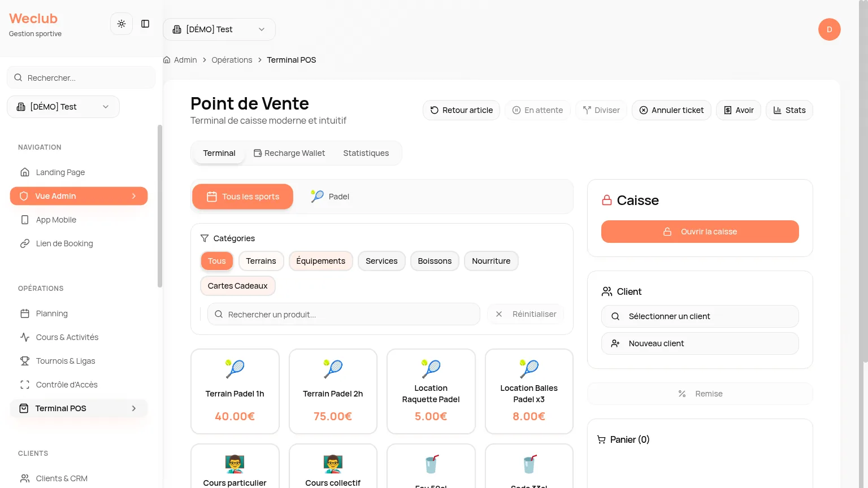Click into Rechercher un produit field
Image resolution: width=868 pixels, height=488 pixels.
tap(344, 314)
